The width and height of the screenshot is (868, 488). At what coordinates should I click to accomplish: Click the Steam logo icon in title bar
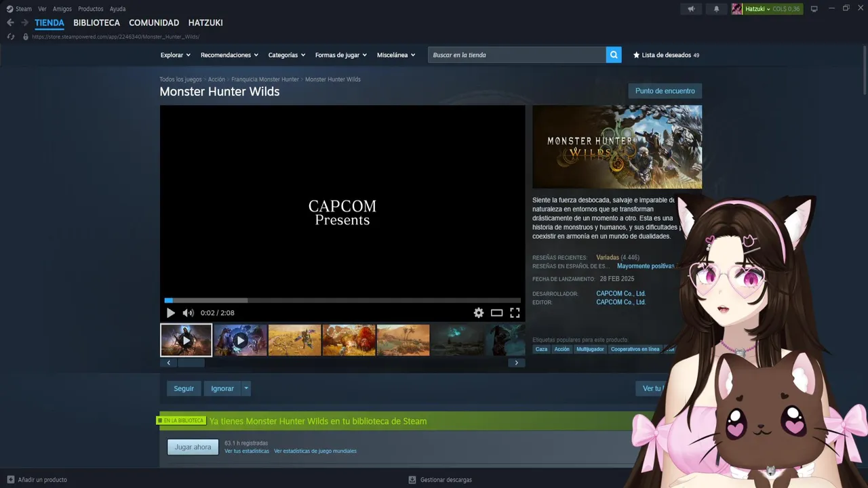tap(9, 9)
